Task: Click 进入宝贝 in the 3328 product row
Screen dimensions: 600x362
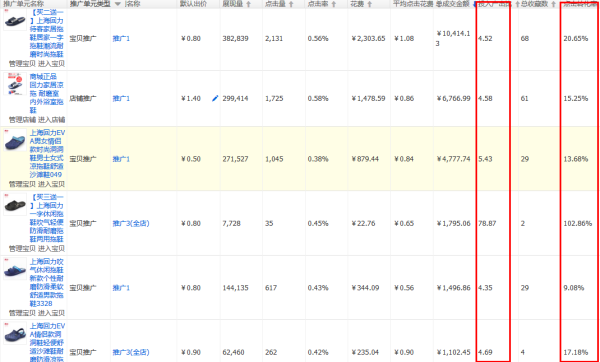Action: coord(51,313)
